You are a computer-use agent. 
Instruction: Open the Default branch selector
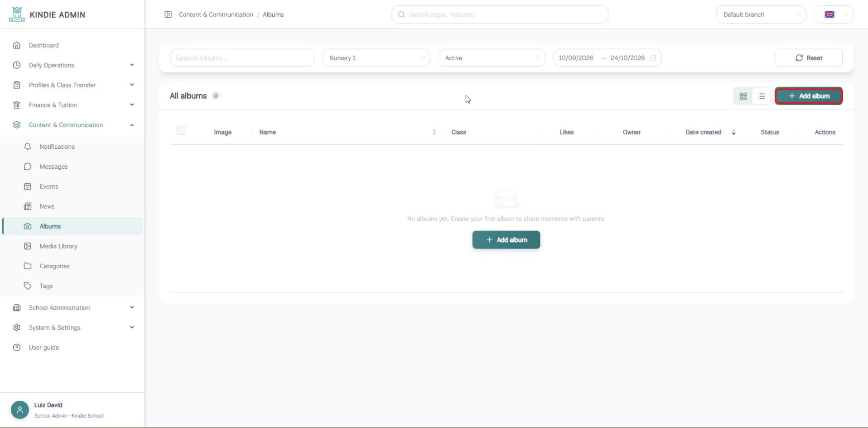(761, 15)
